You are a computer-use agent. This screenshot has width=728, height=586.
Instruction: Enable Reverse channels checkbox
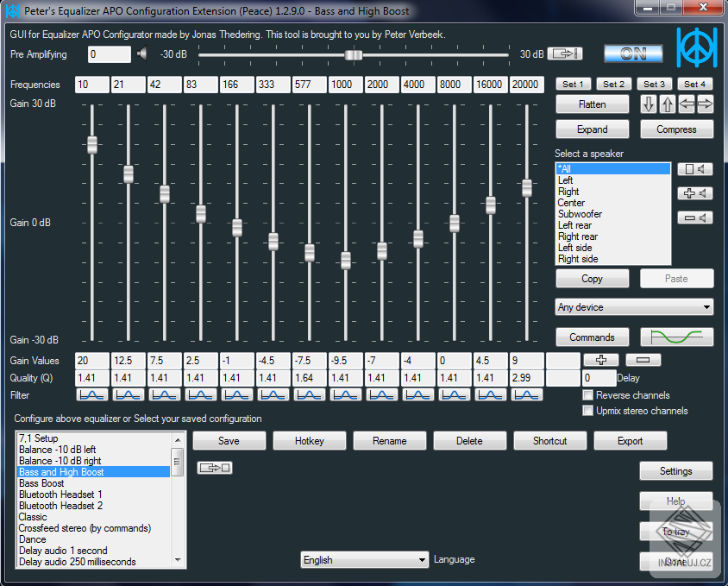coord(587,395)
